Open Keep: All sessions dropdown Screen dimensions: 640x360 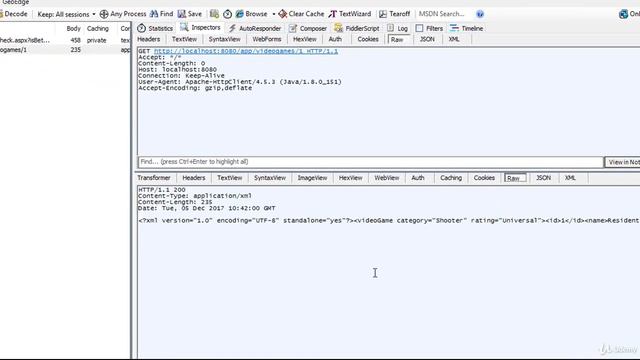(x=66, y=14)
